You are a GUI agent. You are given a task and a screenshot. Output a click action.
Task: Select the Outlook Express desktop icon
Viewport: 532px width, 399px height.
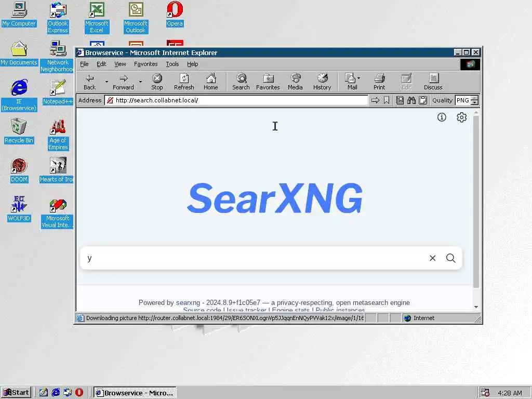tap(58, 18)
